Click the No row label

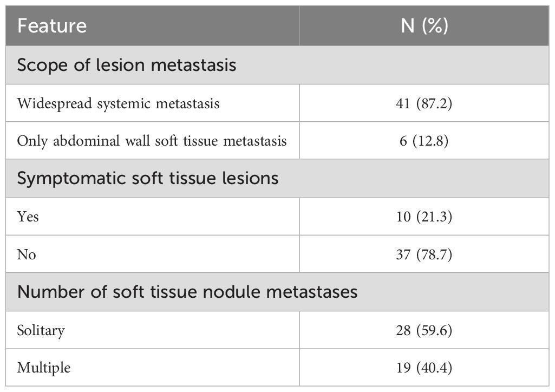point(27,254)
